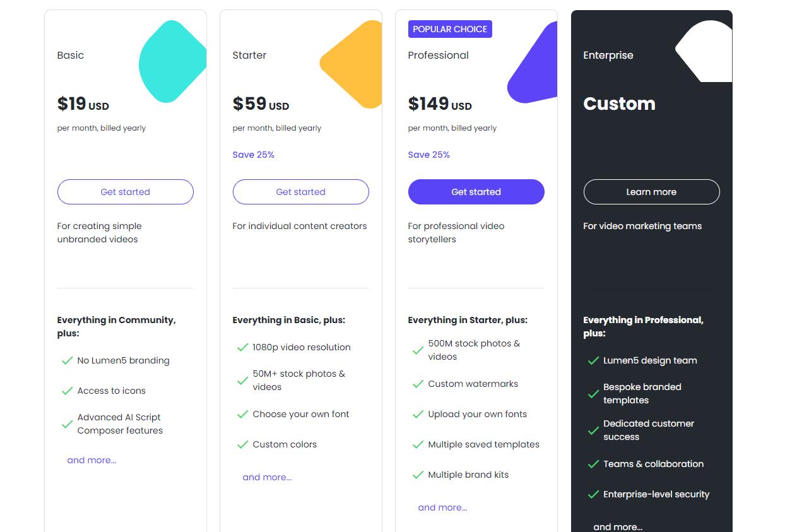Expand 'and more...' under Enterprise features
This screenshot has height=532, width=785.
tap(618, 526)
